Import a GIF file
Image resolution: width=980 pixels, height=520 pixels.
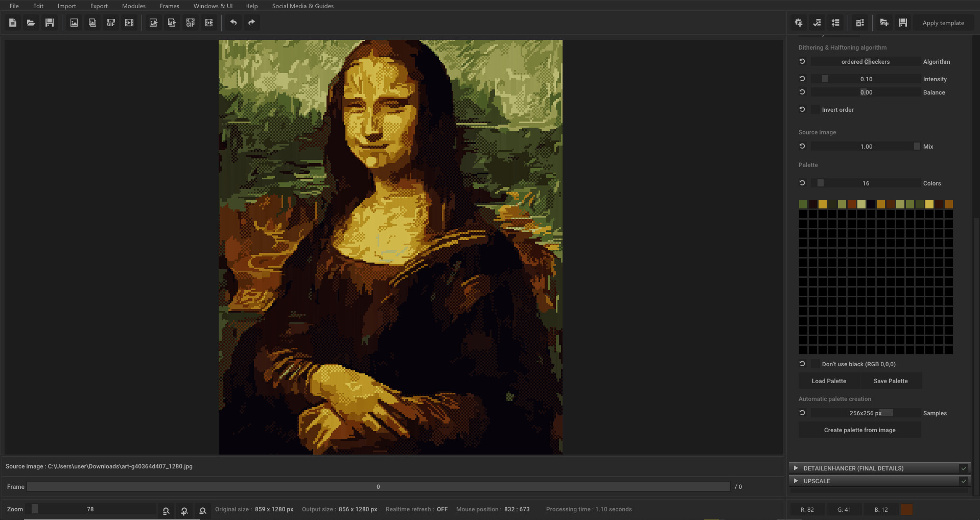(110, 22)
